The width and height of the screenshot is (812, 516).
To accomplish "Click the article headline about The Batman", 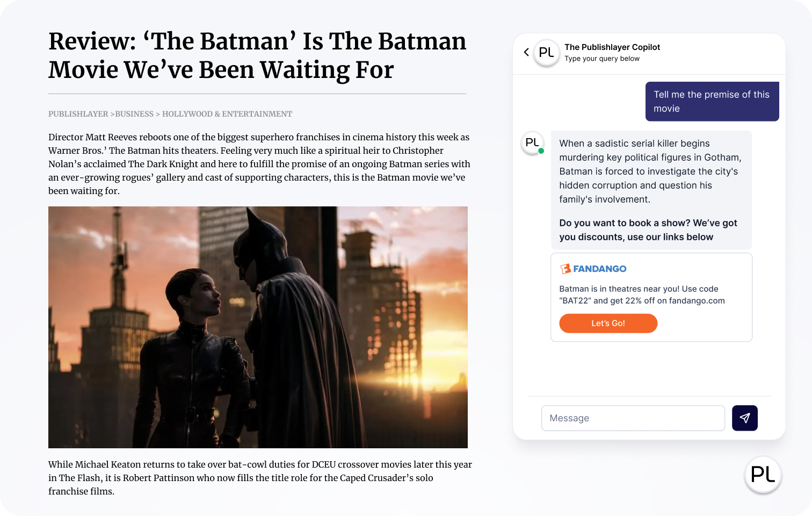I will tap(257, 55).
